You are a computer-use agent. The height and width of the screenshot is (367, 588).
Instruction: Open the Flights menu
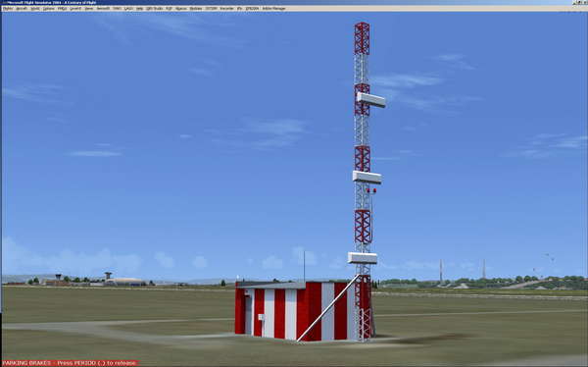pos(8,8)
